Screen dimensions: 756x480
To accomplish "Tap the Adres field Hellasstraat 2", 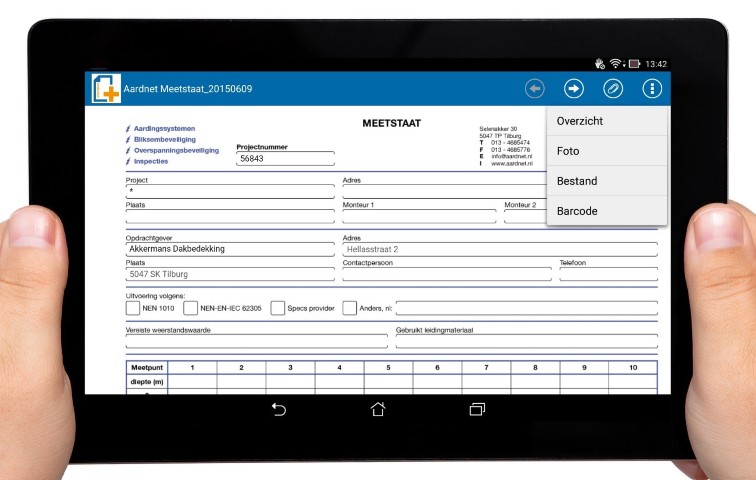I will 500,249.
